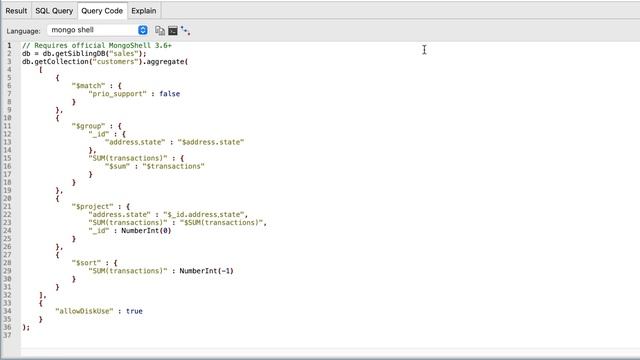Click "$_id.address.state" value on line 22

pyautogui.click(x=204, y=215)
